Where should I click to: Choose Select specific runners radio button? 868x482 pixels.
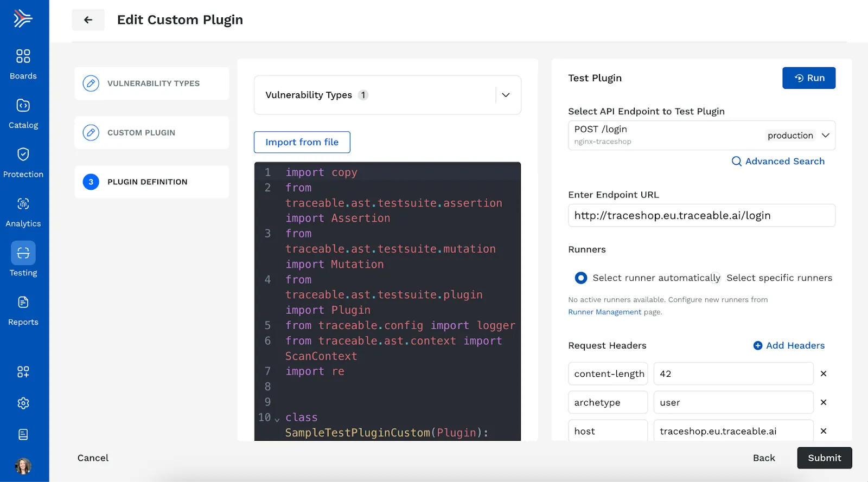click(716, 278)
